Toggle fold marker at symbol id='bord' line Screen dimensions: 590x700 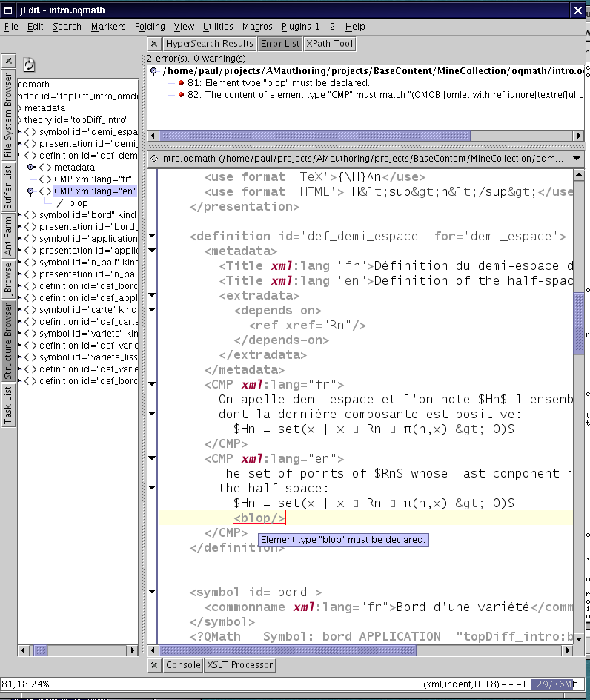tap(153, 592)
